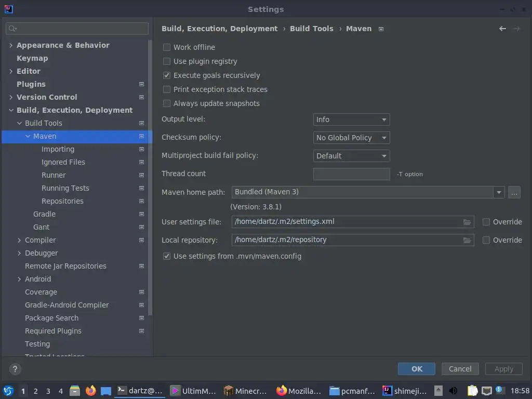The height and width of the screenshot is (399, 532).
Task: Enable Work offline checkbox
Action: click(167, 47)
